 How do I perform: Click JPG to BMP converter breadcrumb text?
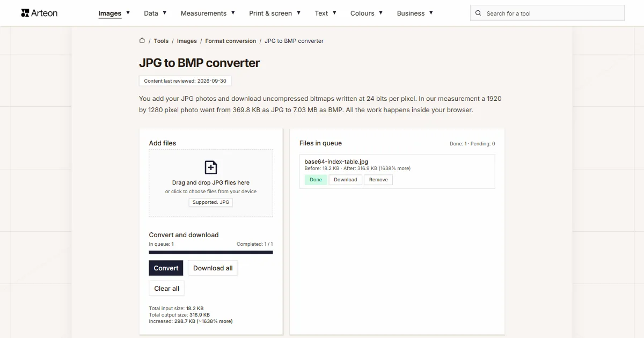(x=294, y=41)
